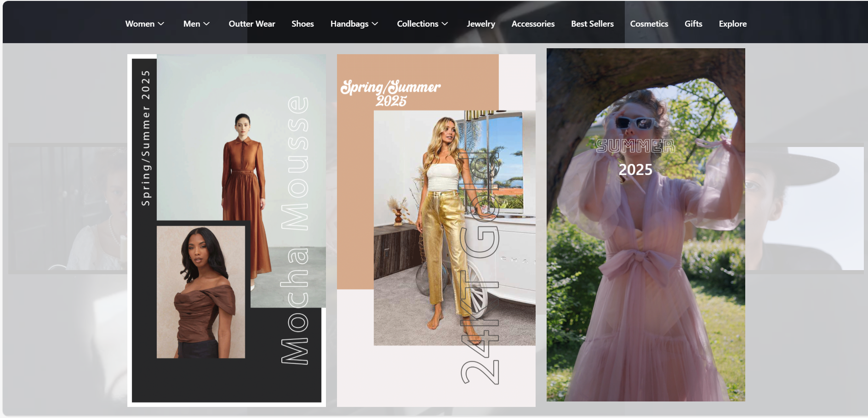
Task: Open the Collections dropdown chevron
Action: (x=445, y=24)
